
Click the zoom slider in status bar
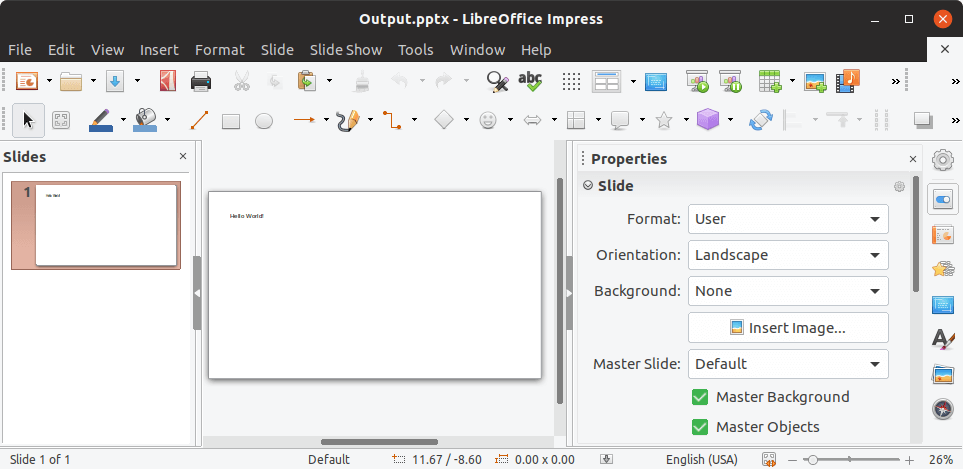point(851,459)
